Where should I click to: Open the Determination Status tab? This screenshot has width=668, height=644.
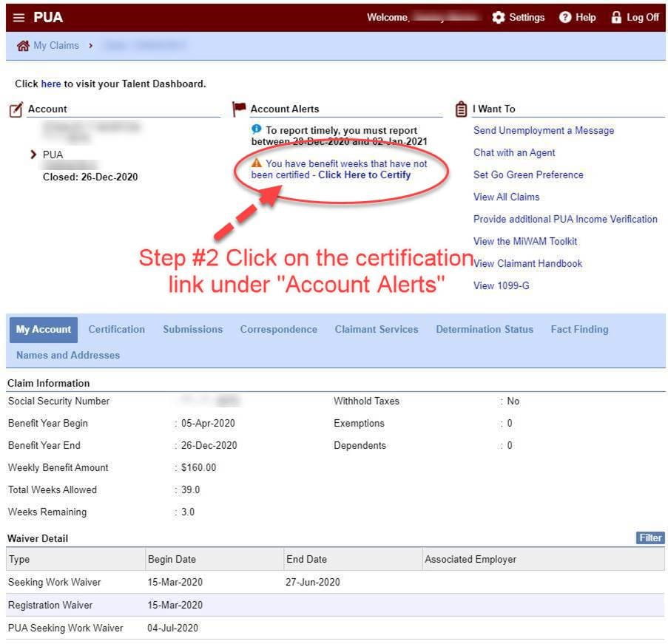coord(485,330)
